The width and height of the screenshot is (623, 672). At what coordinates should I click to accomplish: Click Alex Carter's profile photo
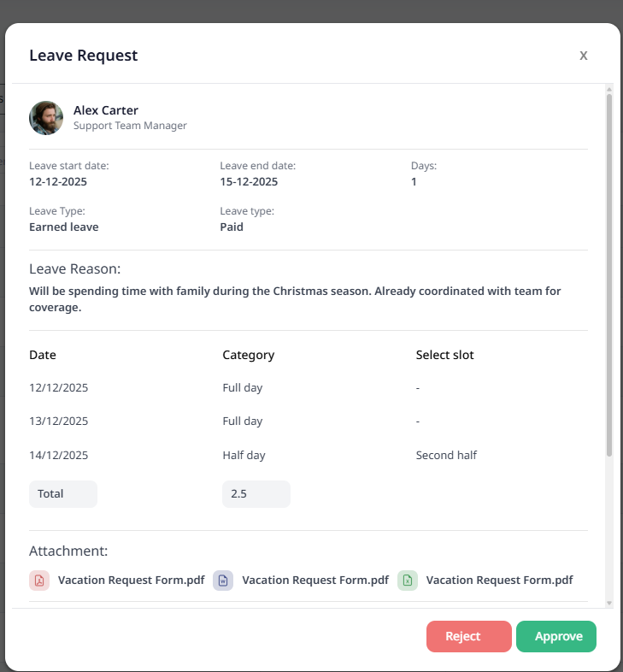(46, 118)
